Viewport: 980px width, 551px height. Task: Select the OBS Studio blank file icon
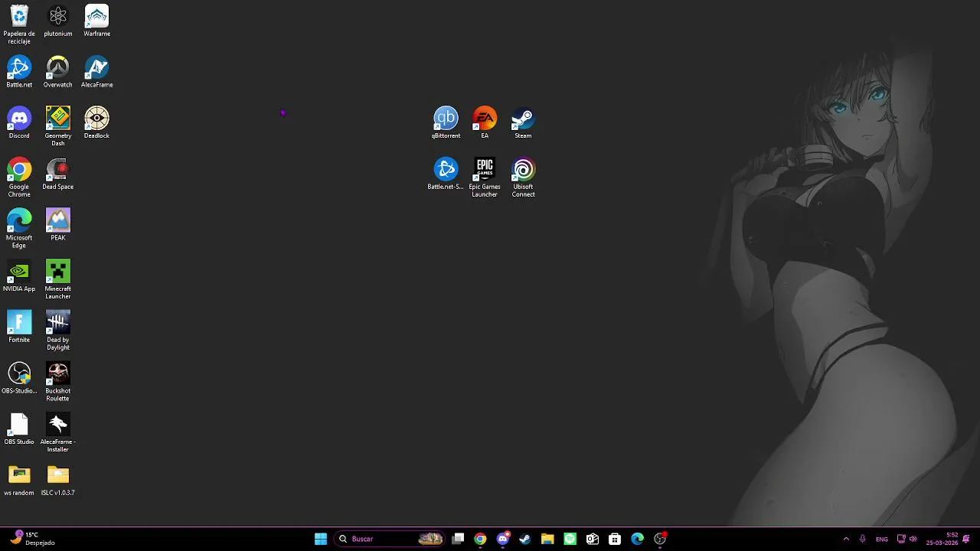point(19,429)
